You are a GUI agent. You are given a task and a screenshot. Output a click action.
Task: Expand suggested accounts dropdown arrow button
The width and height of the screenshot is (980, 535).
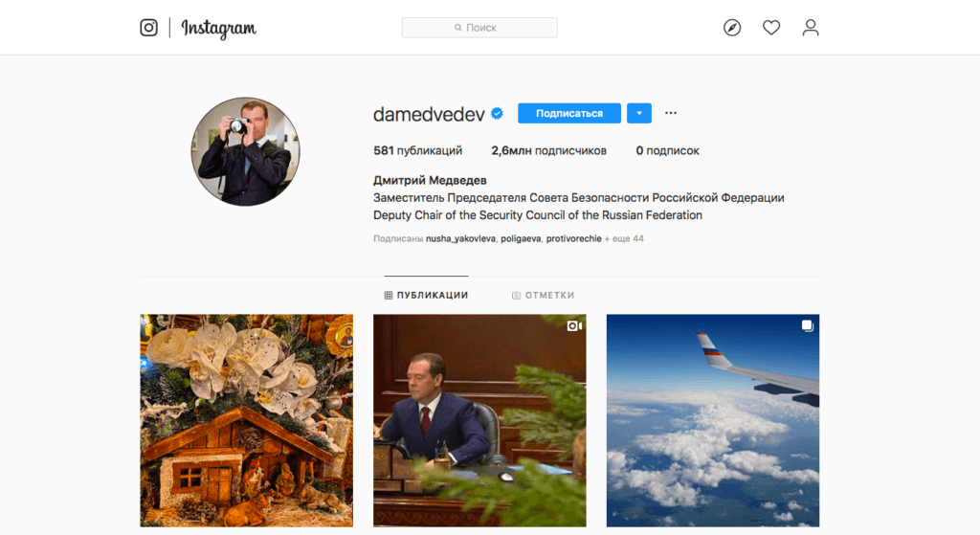(x=638, y=113)
